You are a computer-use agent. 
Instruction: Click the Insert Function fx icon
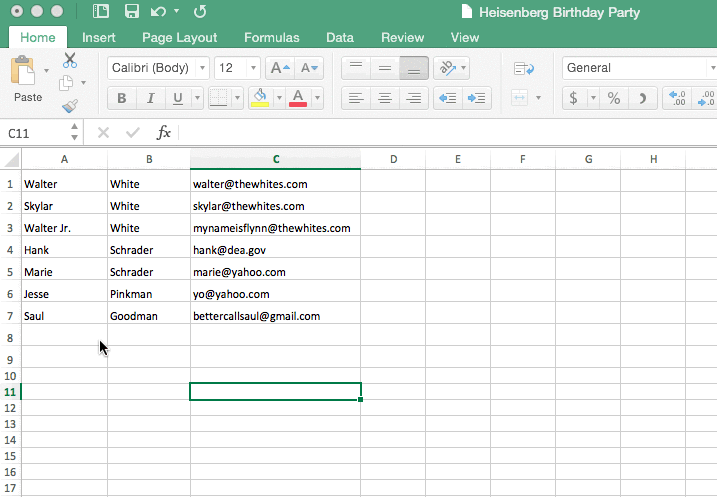pyautogui.click(x=163, y=133)
